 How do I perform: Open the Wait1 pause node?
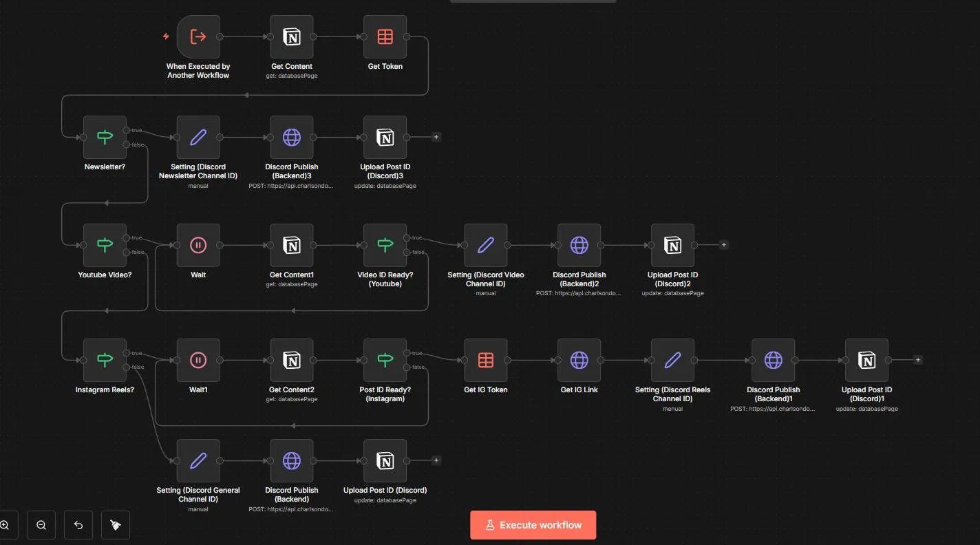tap(198, 359)
